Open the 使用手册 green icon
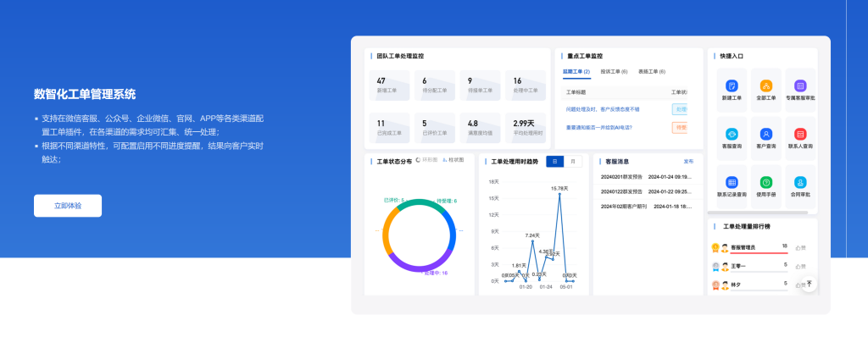The width and height of the screenshot is (868, 348). pos(766,182)
